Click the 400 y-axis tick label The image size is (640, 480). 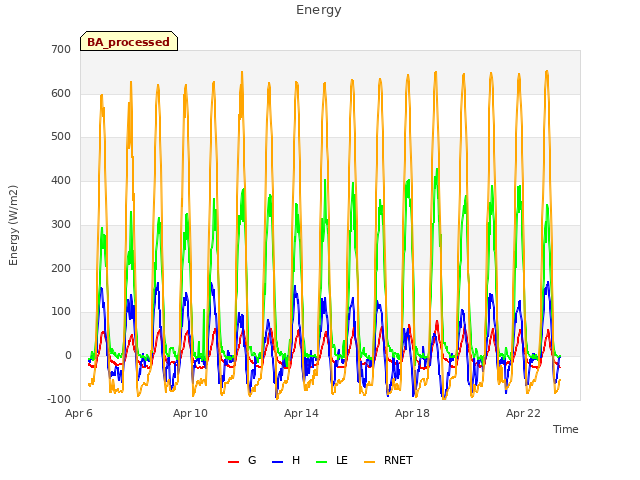[x=61, y=180]
